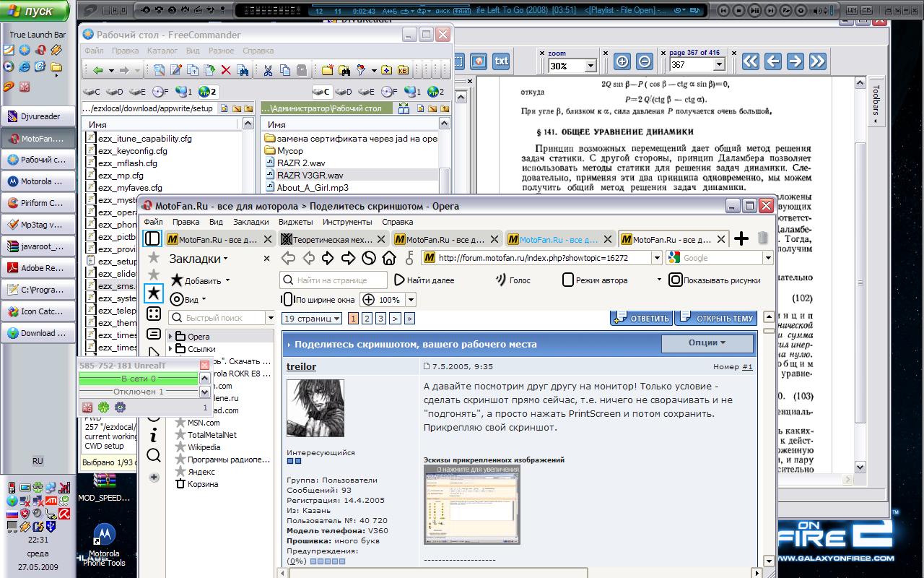Switch to the Теоретическая мех... tab in Opera
The image size is (924, 578).
pos(334,239)
